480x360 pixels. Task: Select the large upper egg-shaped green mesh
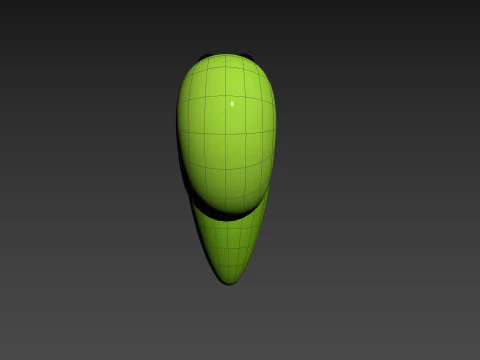(x=226, y=133)
